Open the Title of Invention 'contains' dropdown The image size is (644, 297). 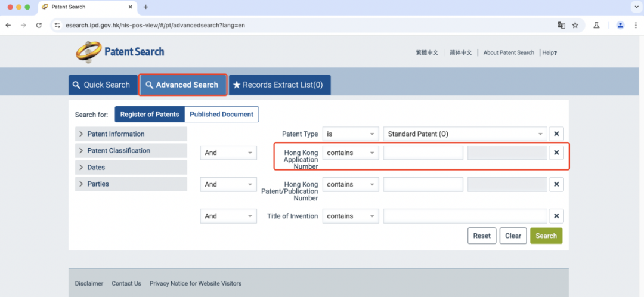[x=351, y=216]
